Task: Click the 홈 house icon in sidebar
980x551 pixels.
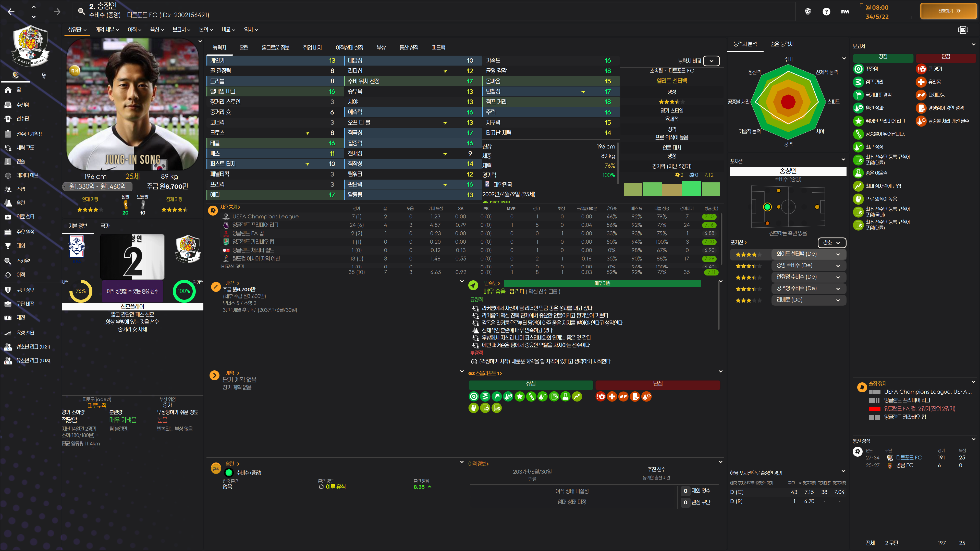Action: [8, 90]
